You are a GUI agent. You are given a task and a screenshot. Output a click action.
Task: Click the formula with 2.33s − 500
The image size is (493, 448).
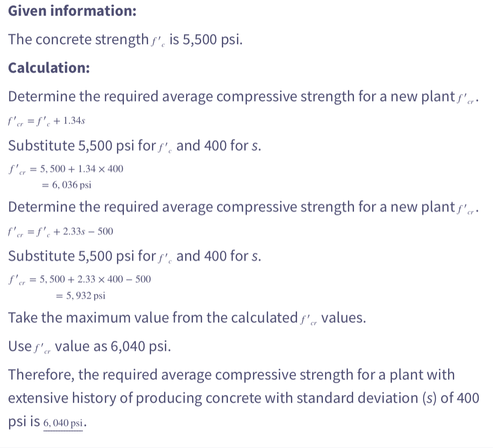[x=60, y=232]
